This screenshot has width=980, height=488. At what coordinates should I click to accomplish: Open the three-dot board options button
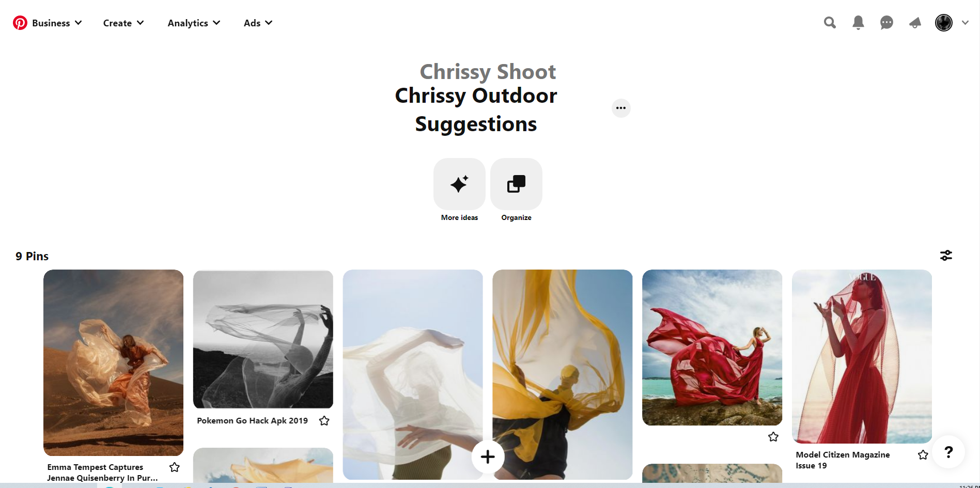[x=621, y=108]
